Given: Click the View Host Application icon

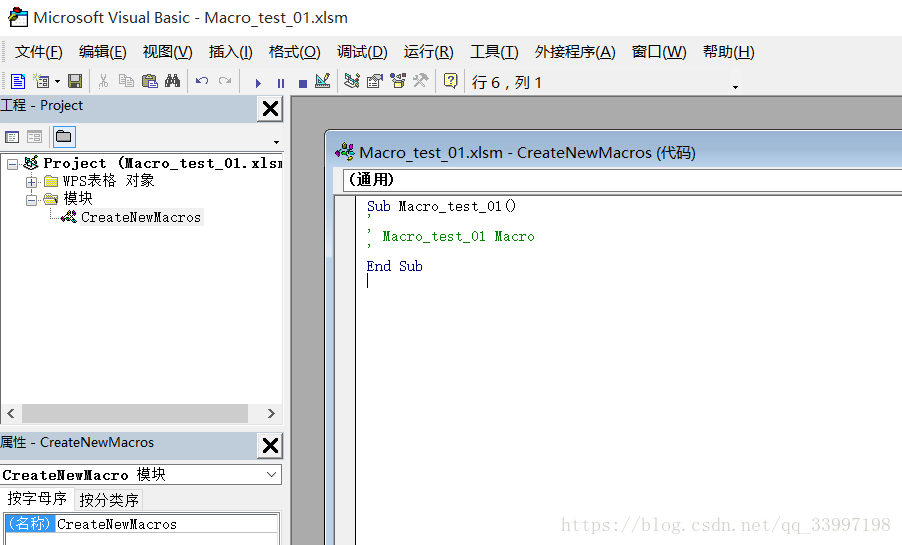Looking at the screenshot, I should coord(18,81).
